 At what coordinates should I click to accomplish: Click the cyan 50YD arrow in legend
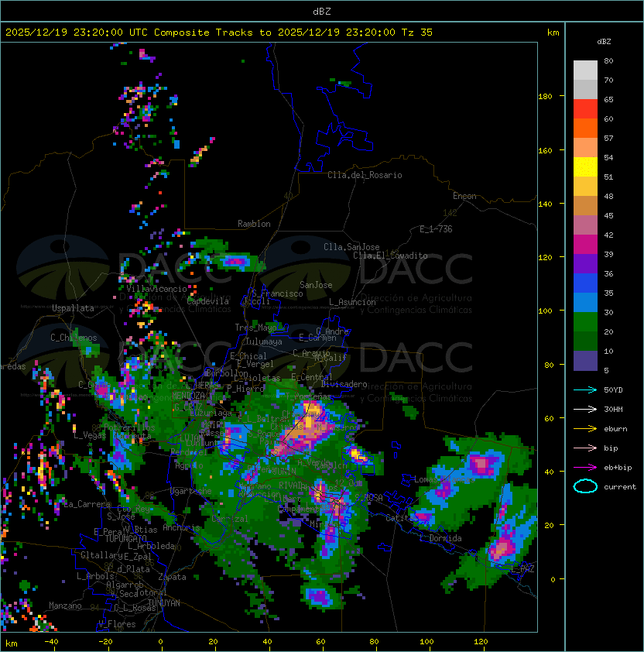tap(585, 389)
